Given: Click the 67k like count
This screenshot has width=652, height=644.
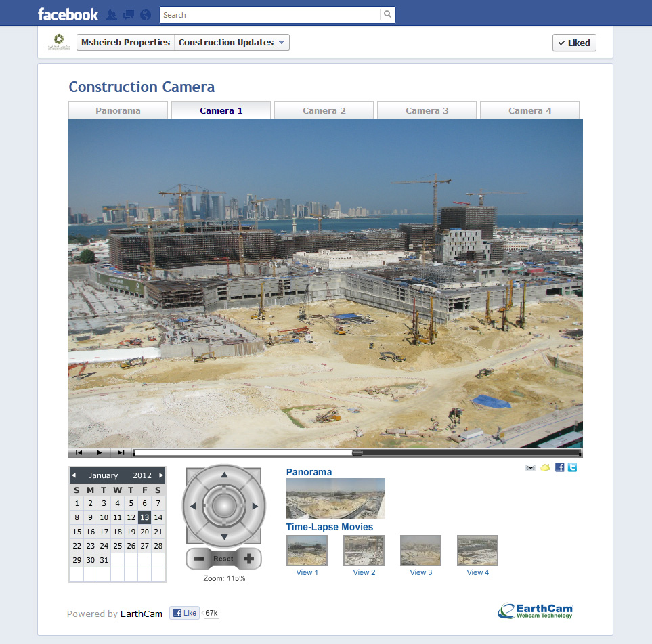Looking at the screenshot, I should tap(211, 613).
